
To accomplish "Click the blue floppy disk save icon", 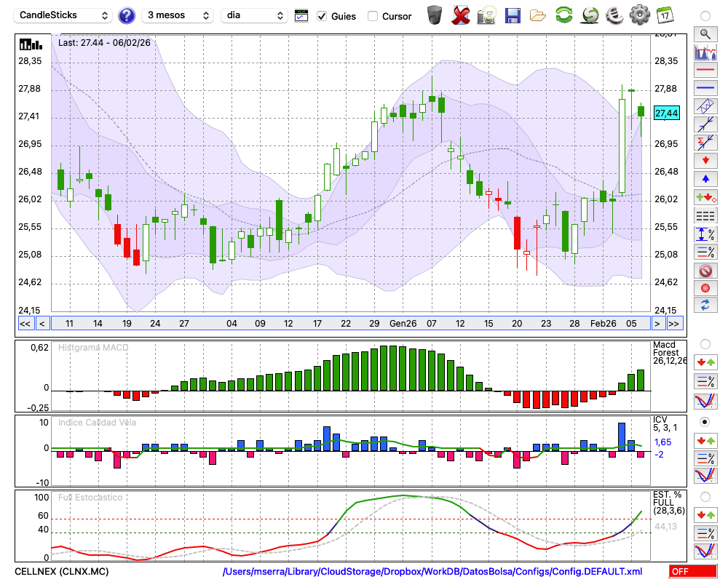I will (x=513, y=15).
